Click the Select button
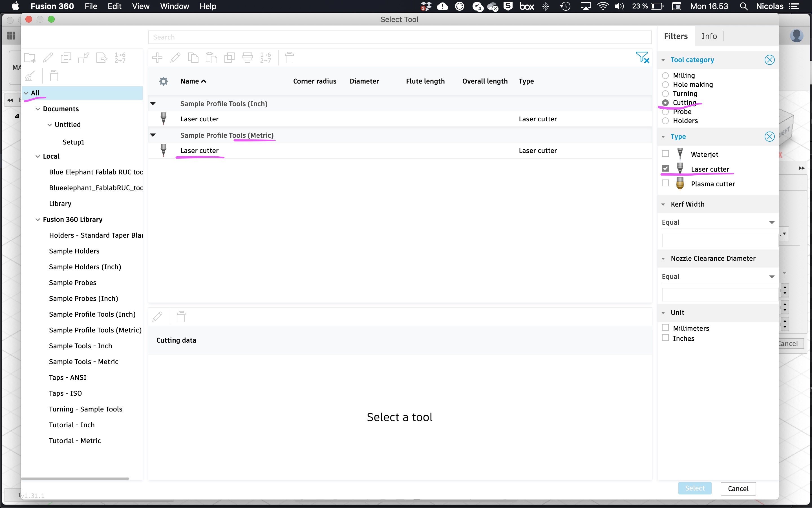 [694, 488]
